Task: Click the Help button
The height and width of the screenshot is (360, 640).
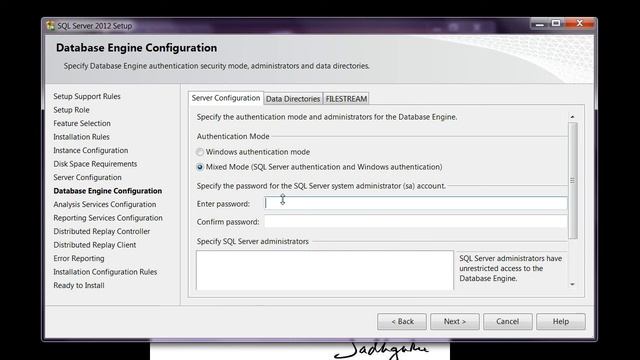Action: click(x=561, y=322)
